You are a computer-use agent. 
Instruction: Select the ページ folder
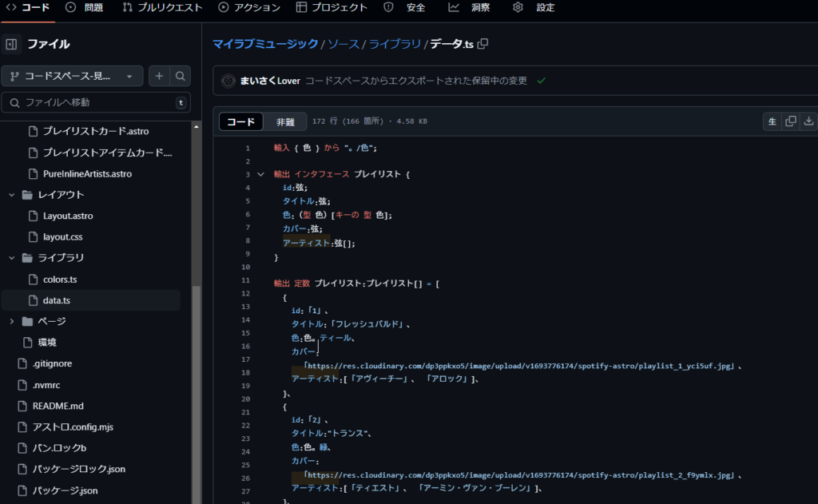coord(52,321)
